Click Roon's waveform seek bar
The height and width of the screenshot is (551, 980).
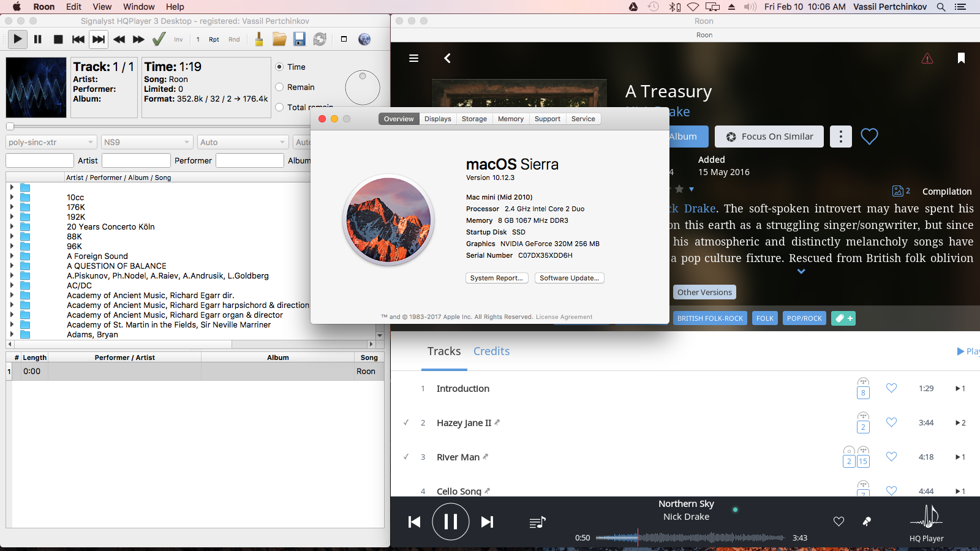(690, 538)
